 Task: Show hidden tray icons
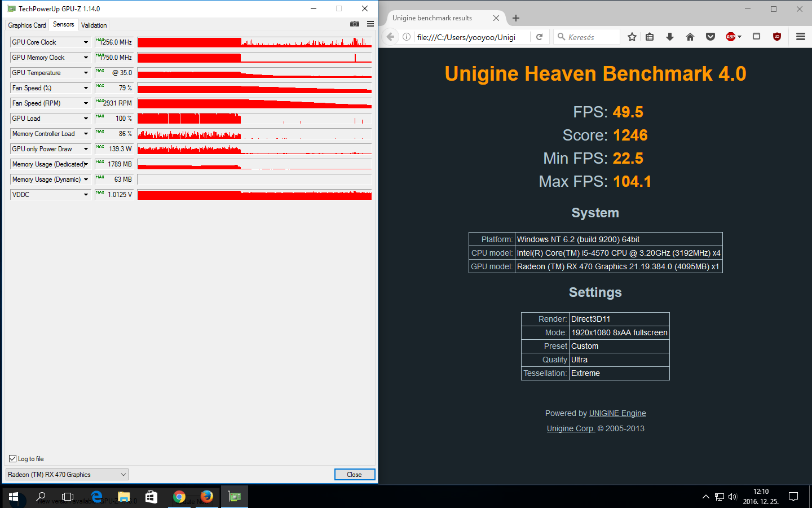click(705, 497)
